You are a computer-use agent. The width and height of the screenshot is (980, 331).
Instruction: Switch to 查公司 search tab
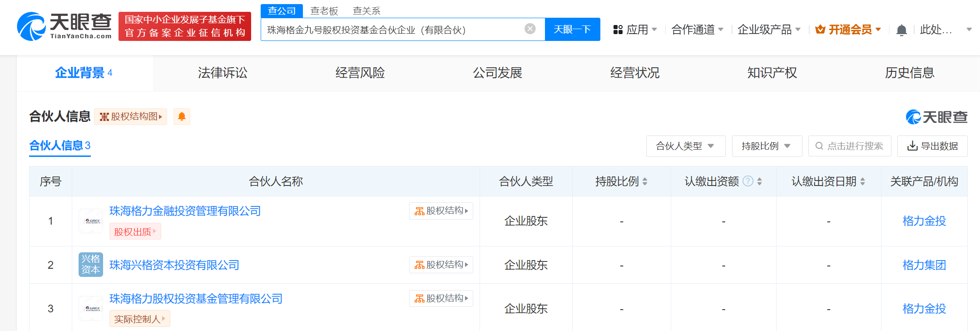pyautogui.click(x=282, y=10)
